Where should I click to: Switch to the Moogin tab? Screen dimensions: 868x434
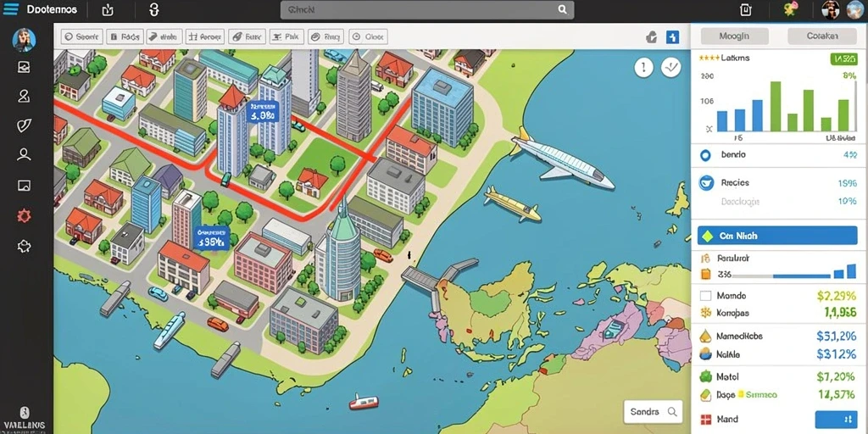pos(735,36)
